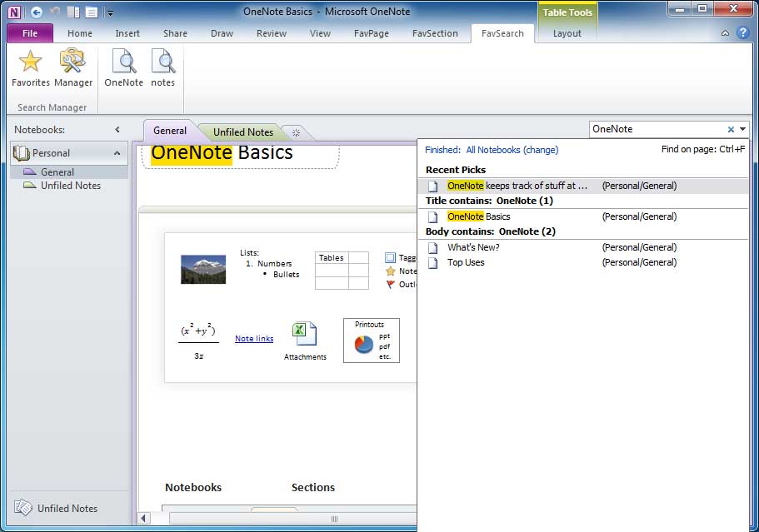The image size is (759, 532).
Task: Select Unfiled Notes section in notebook tree
Action: pyautogui.click(x=69, y=186)
